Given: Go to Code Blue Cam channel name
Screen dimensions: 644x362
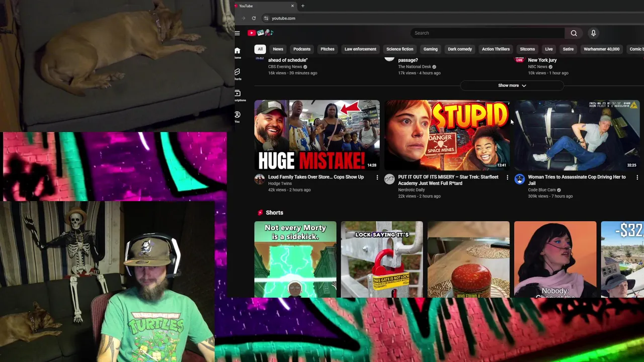Looking at the screenshot, I should 542,190.
